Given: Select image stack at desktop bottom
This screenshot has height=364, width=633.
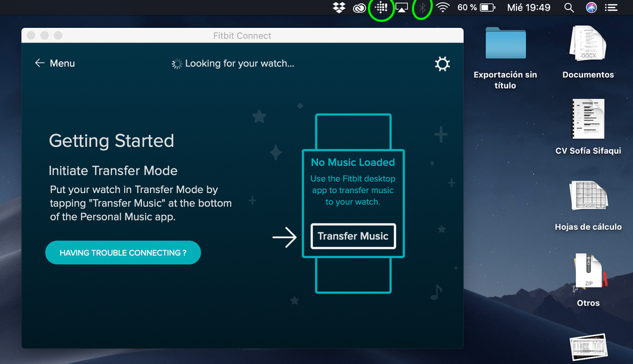Looking at the screenshot, I should coord(589,347).
